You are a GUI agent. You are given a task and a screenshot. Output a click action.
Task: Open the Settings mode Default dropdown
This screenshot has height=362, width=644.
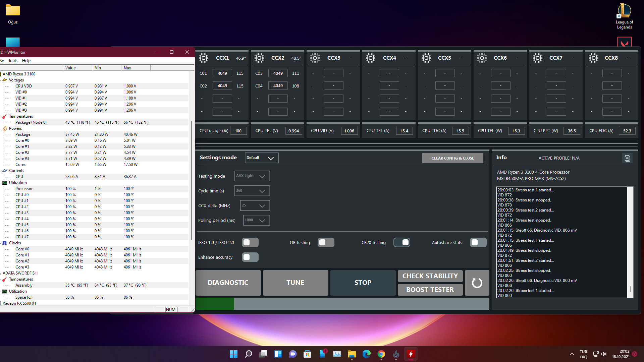tap(262, 158)
